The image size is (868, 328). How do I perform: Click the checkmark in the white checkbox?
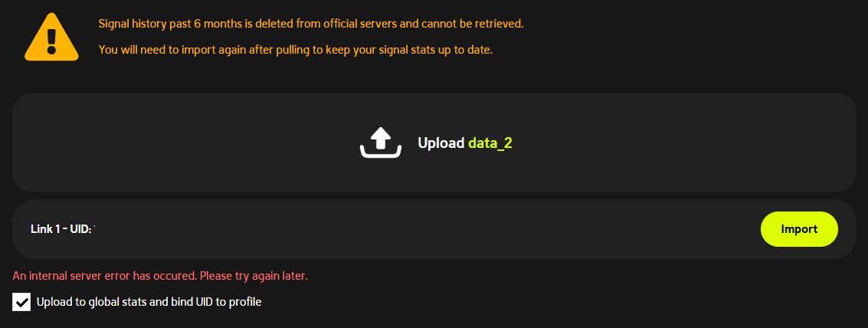point(21,303)
